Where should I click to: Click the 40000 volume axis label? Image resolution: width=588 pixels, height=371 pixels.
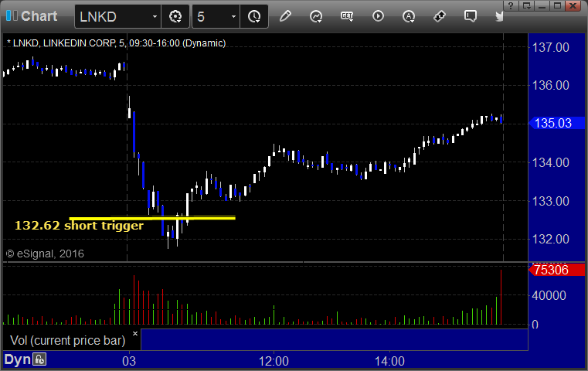(x=549, y=295)
